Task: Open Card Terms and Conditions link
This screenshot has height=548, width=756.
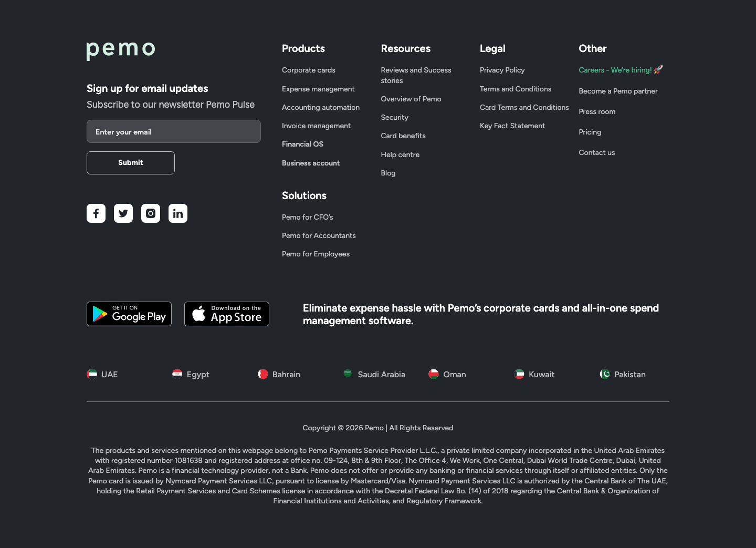Action: 524,107
